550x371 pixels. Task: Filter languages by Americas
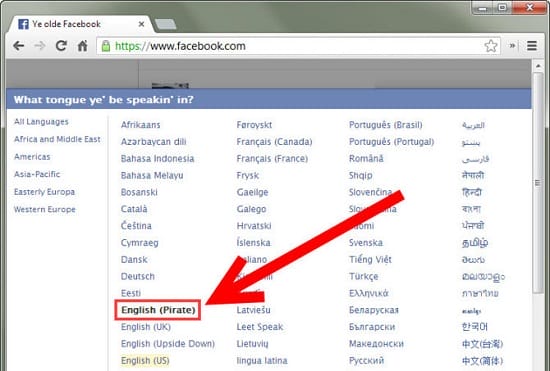point(32,157)
